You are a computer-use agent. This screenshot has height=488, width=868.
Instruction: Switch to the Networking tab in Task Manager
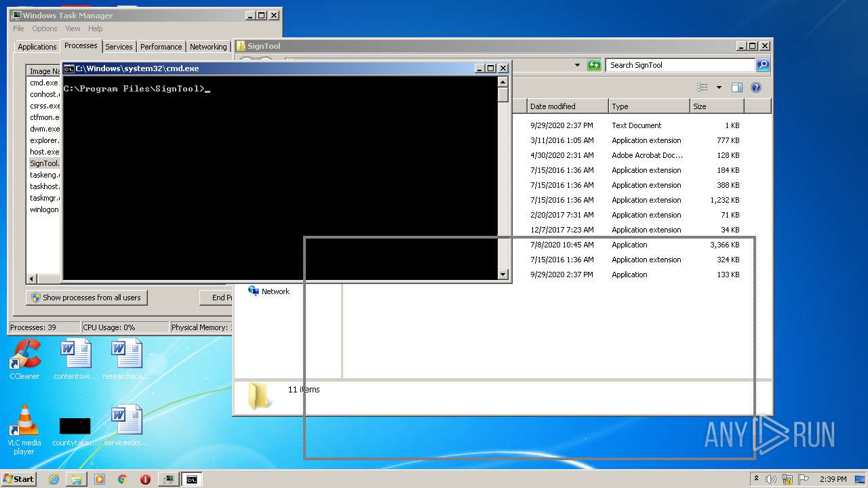208,47
